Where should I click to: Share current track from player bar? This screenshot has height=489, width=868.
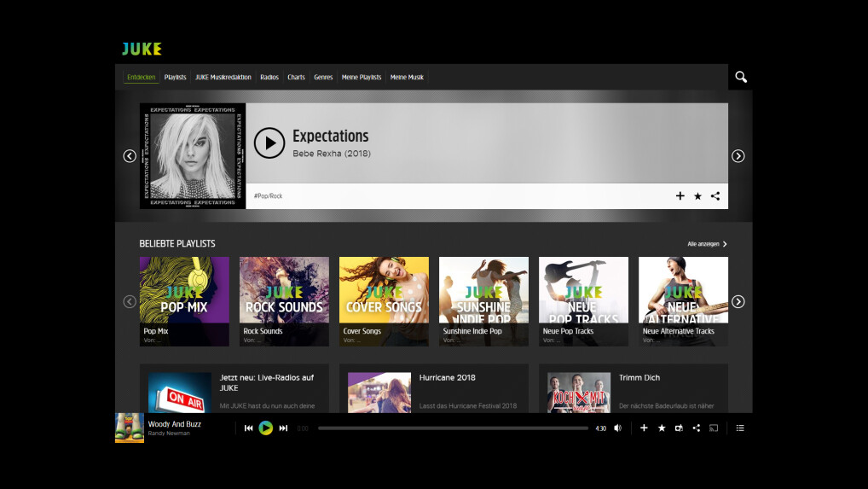coord(697,428)
